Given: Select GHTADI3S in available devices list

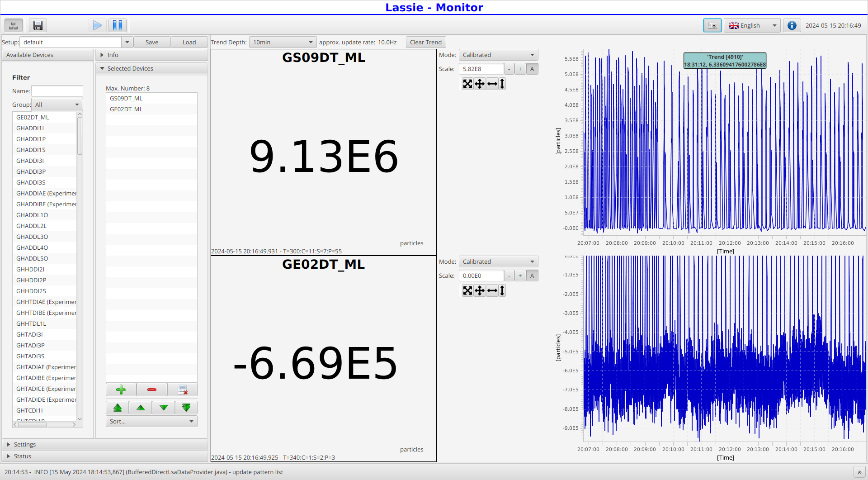Looking at the screenshot, I should point(45,356).
